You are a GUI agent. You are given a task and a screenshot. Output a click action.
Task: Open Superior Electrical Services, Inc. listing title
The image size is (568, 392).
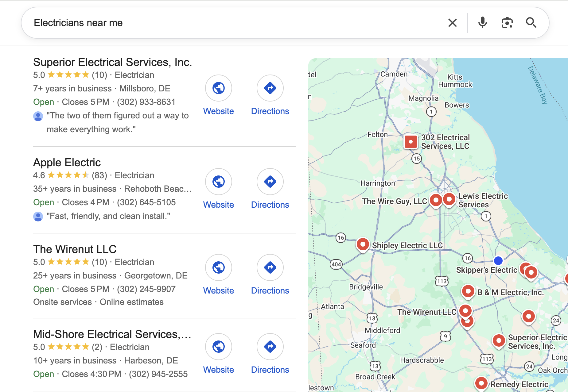pyautogui.click(x=113, y=62)
